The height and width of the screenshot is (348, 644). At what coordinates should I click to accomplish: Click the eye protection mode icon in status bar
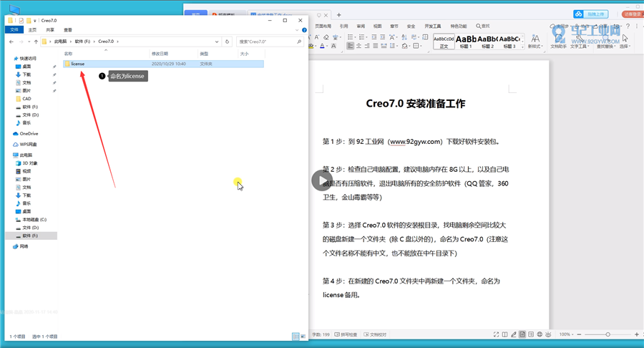pyautogui.click(x=548, y=334)
